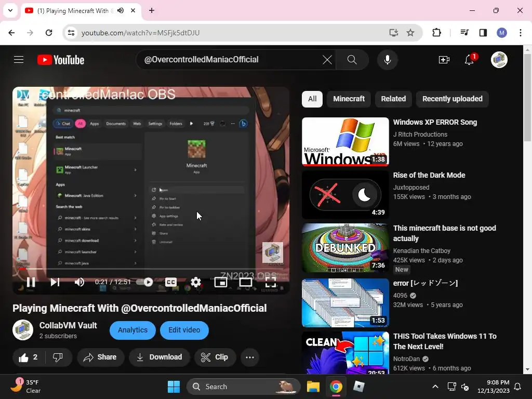The image size is (532, 399).
Task: Toggle Chrome side panel
Action: (483, 33)
